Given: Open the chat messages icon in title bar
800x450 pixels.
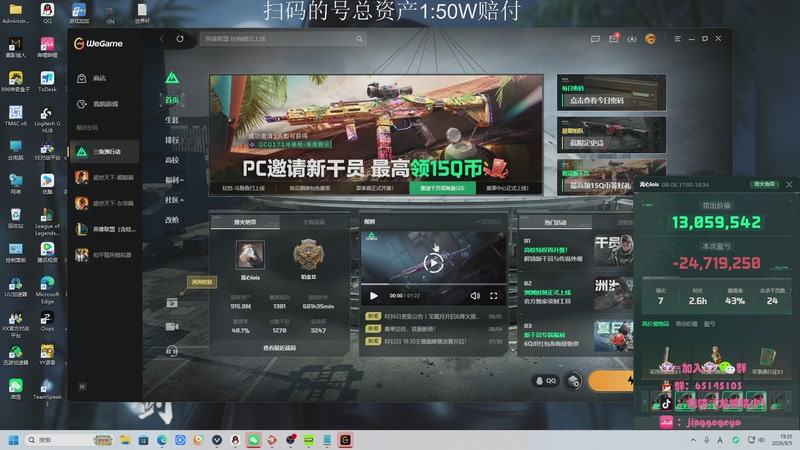Looking at the screenshot, I should pos(595,39).
